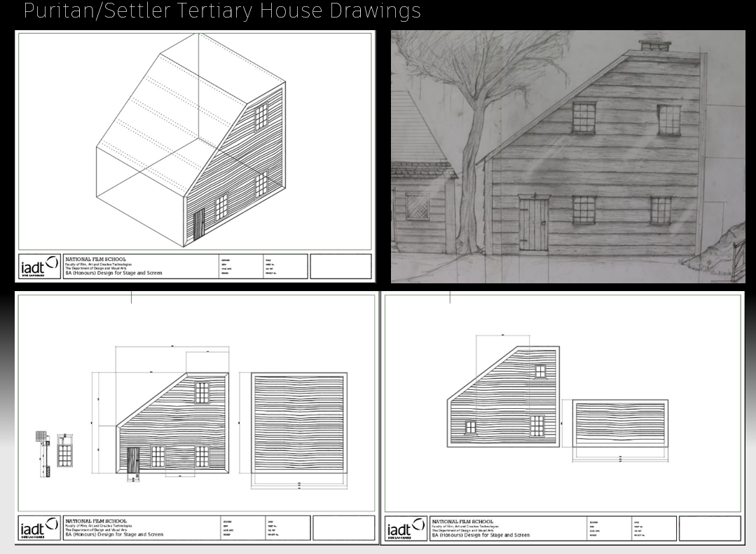The image size is (756, 554).
Task: Click the slide title Puritan/Settler Tertiary House Drawings
Action: (x=222, y=11)
